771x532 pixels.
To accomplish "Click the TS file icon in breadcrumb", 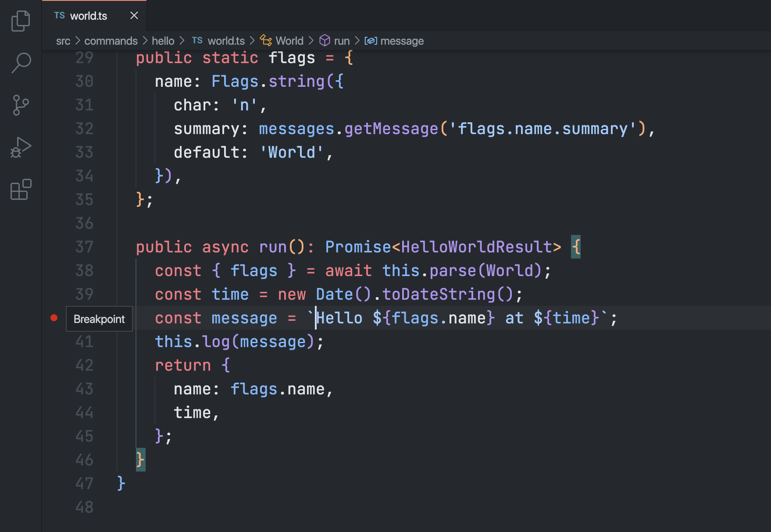I will click(197, 41).
